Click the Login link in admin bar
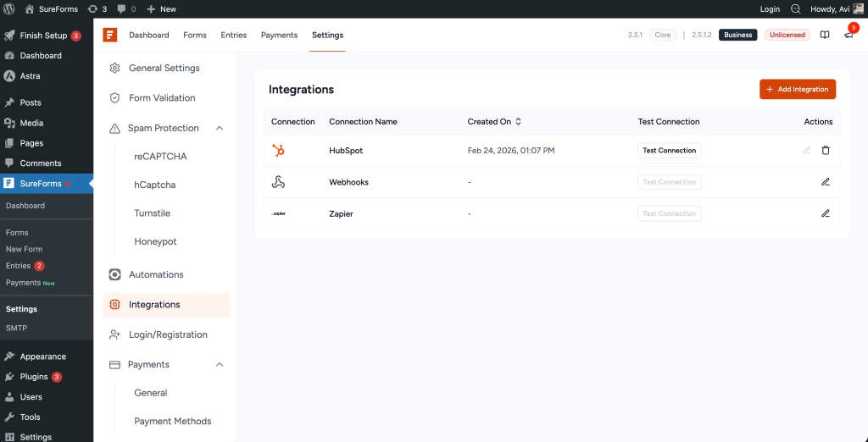The width and height of the screenshot is (868, 442). point(770,8)
